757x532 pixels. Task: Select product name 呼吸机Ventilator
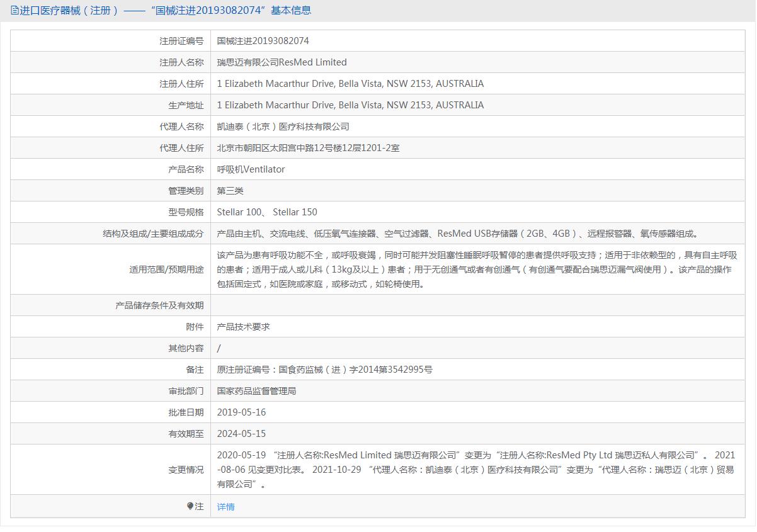click(x=251, y=169)
